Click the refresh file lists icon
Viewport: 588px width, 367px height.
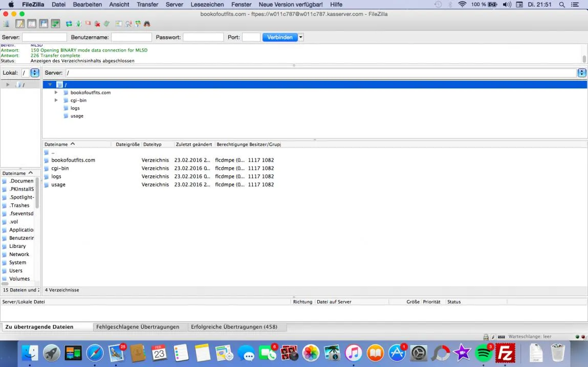pos(69,24)
